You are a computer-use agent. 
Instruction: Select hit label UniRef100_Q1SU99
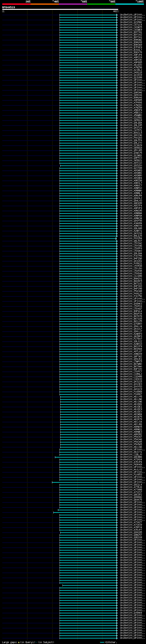[131, 77]
